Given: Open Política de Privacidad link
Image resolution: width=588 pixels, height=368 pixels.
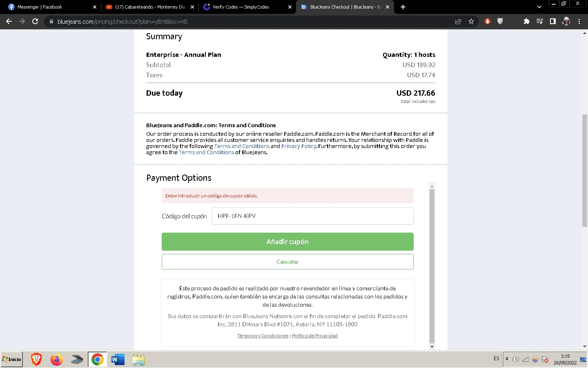Looking at the screenshot, I should [x=315, y=336].
